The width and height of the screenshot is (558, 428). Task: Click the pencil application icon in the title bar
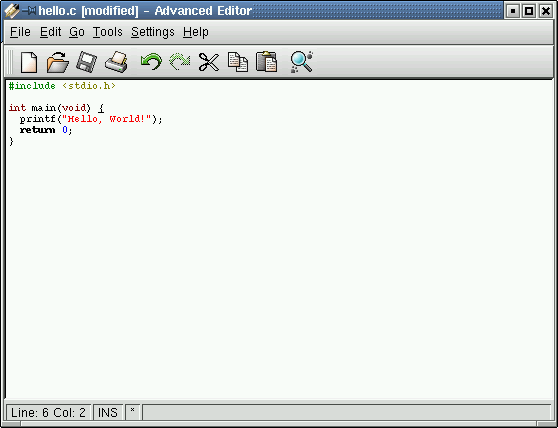(11, 11)
